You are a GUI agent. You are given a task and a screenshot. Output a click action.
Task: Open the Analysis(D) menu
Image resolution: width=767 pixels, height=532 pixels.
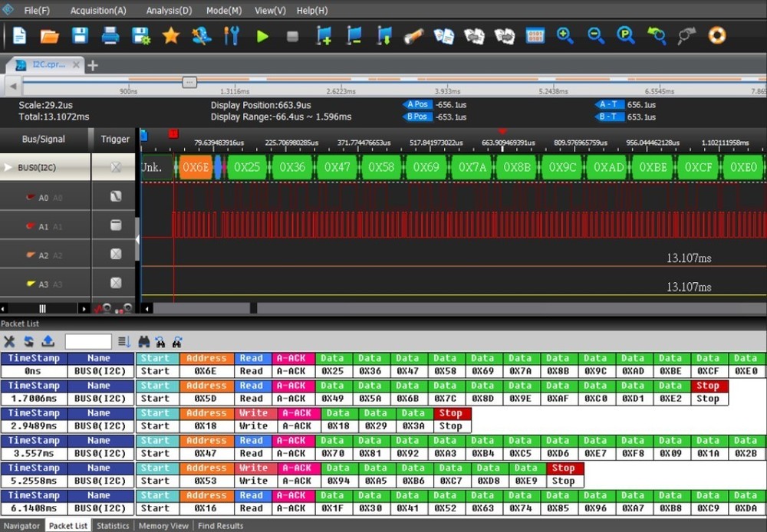tap(170, 10)
